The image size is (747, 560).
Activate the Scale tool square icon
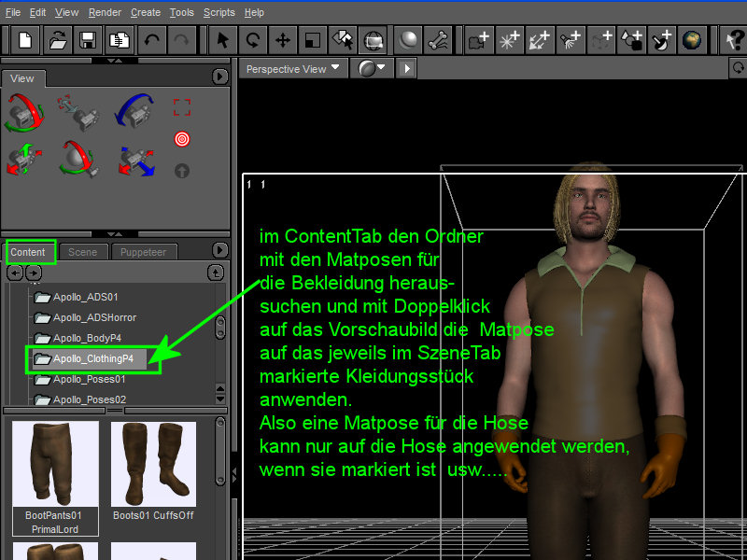312,40
